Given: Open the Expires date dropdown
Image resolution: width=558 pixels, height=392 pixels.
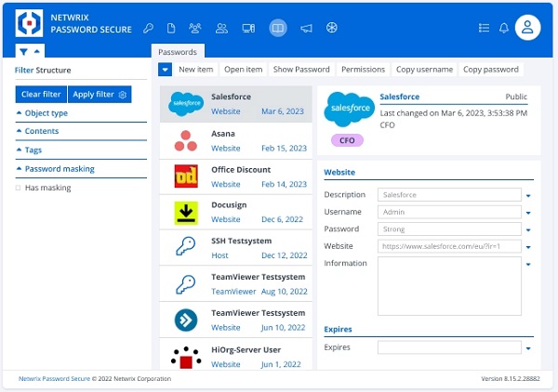Looking at the screenshot, I should (x=528, y=348).
